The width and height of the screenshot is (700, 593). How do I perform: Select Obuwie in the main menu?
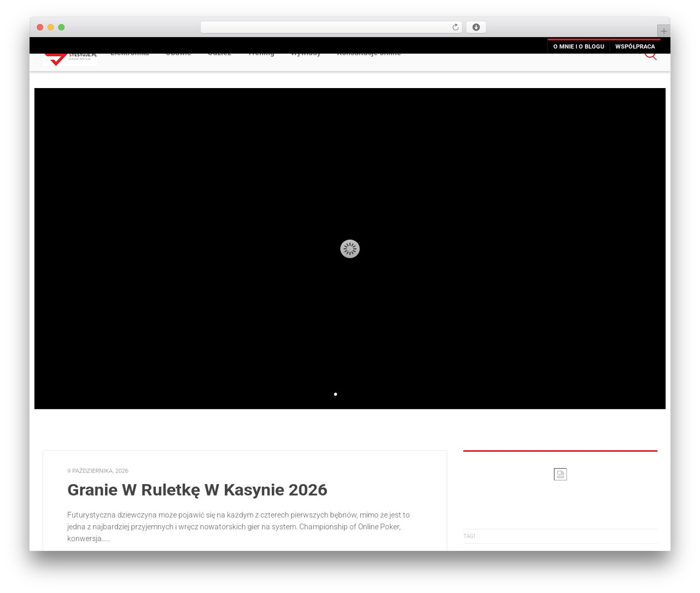pyautogui.click(x=178, y=55)
